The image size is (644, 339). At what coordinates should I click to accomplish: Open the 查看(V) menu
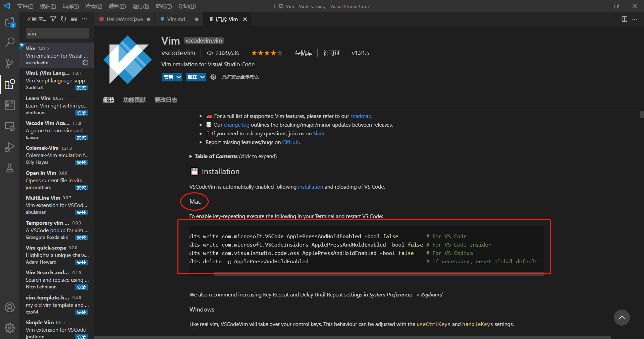(94, 6)
